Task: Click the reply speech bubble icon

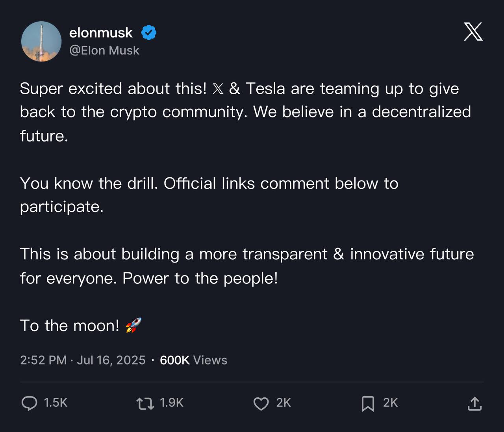Action: [x=29, y=403]
